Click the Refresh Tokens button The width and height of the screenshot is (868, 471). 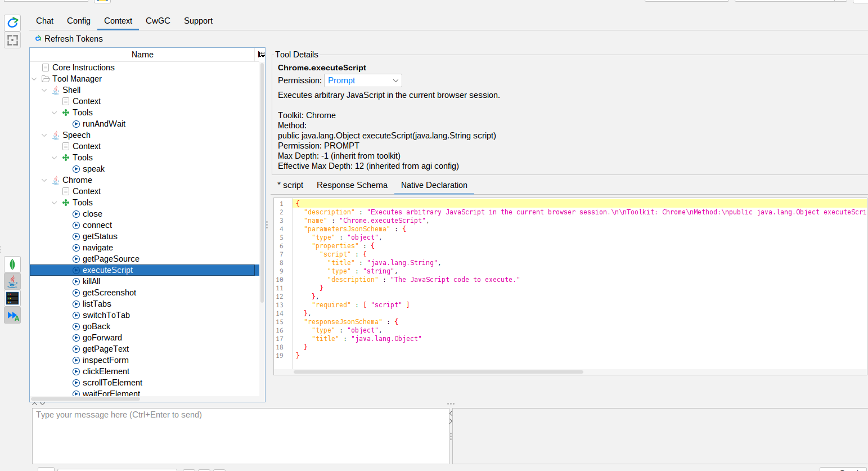[69, 39]
